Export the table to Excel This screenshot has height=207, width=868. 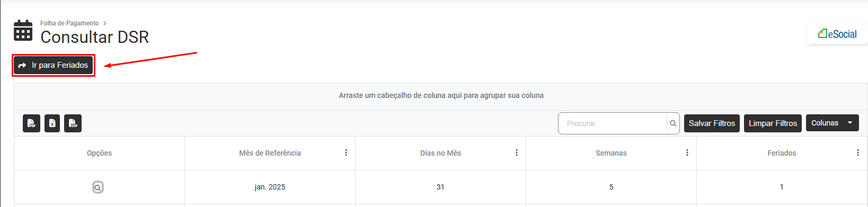[52, 123]
